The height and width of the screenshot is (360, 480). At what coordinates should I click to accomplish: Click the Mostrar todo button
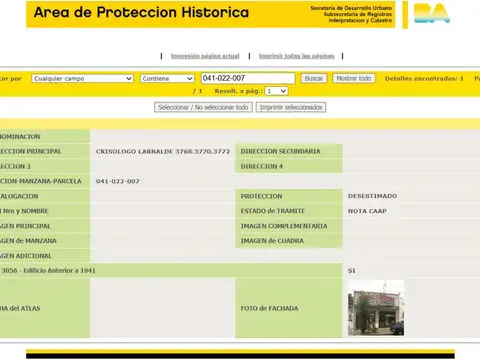click(354, 78)
